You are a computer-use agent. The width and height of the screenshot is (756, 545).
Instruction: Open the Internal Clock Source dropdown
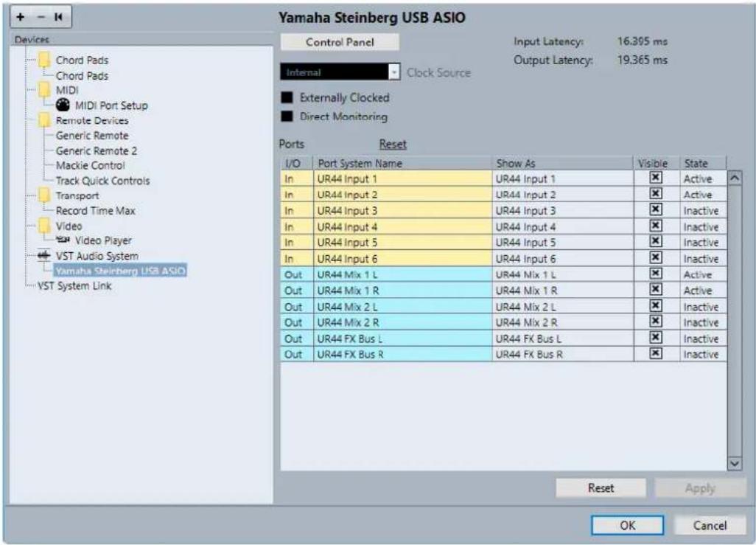click(x=340, y=72)
